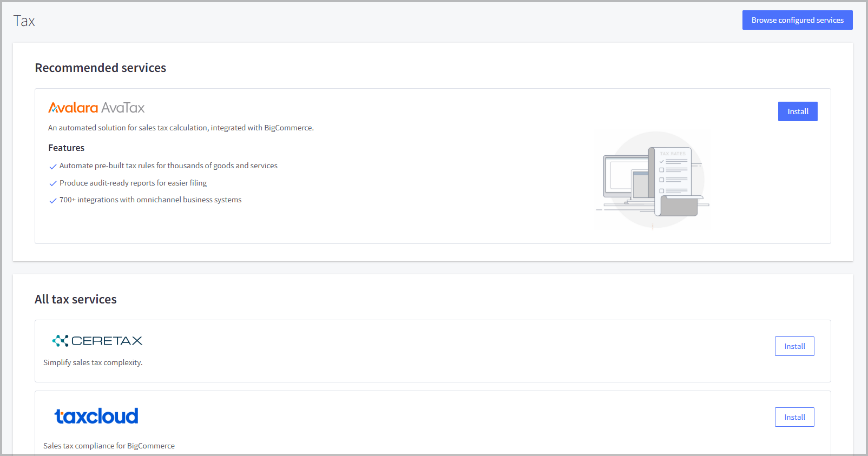Install the CereTax service
Image resolution: width=868 pixels, height=456 pixels.
pyautogui.click(x=794, y=346)
